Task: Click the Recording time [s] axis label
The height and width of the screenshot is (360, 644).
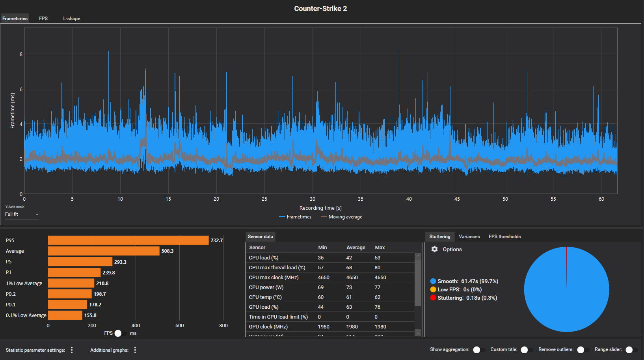Action: 320,208
